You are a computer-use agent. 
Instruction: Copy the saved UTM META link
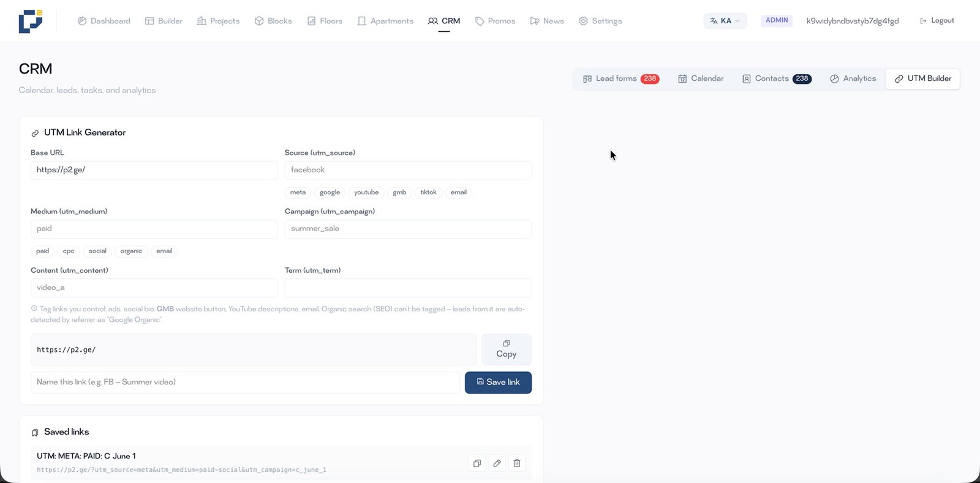(x=477, y=463)
